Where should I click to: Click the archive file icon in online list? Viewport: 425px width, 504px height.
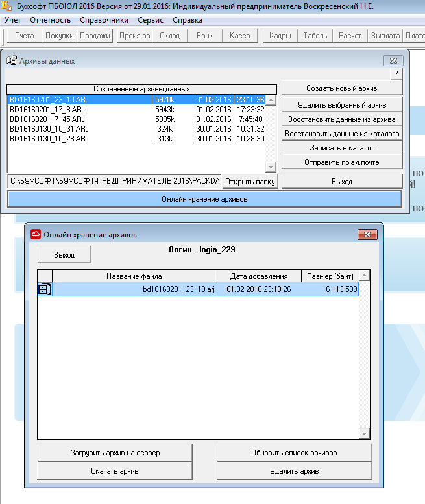44,289
